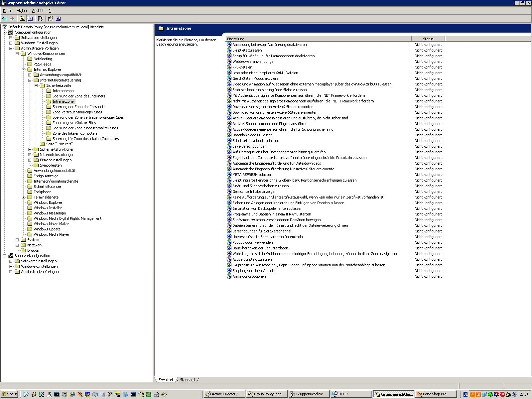
Task: Toggle the console tree show/hide icon
Action: pyautogui.click(x=30, y=19)
